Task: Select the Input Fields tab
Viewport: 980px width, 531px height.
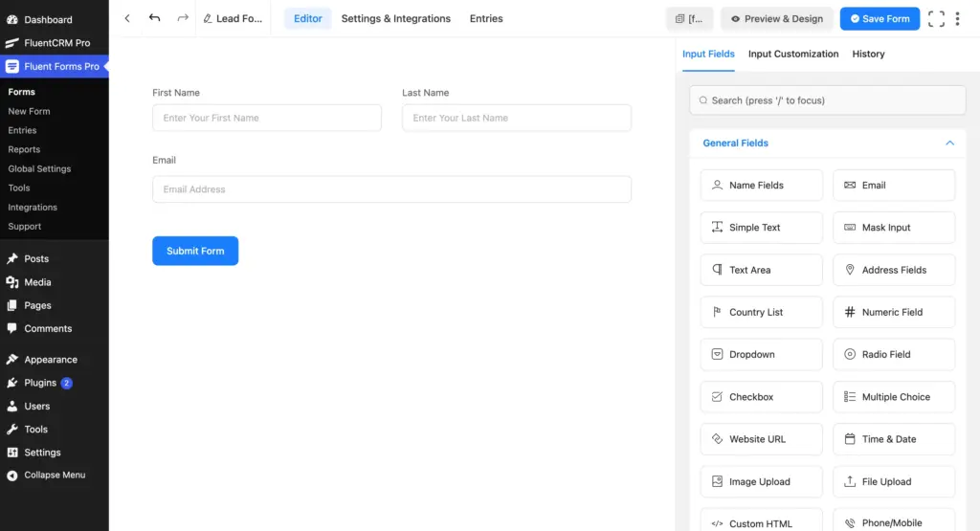Action: tap(708, 54)
